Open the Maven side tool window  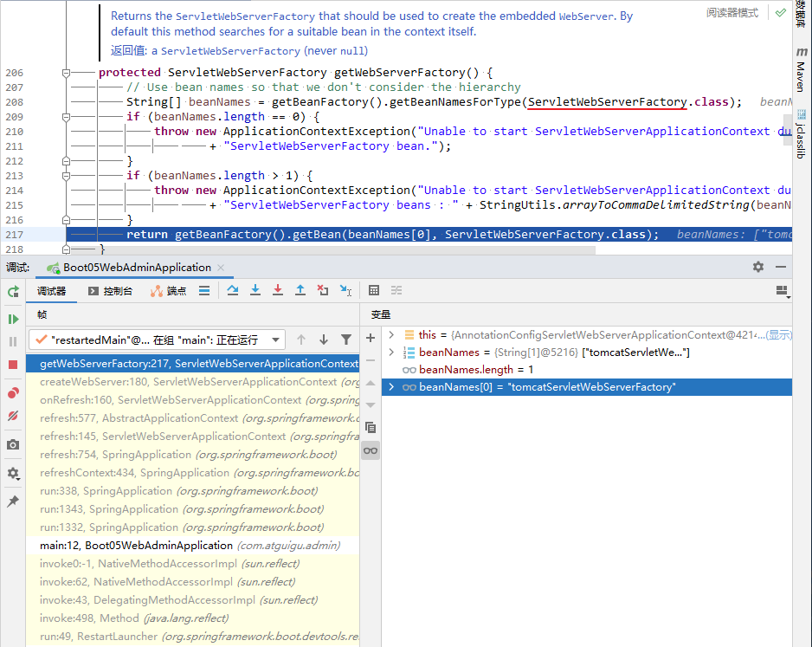pyautogui.click(x=802, y=69)
